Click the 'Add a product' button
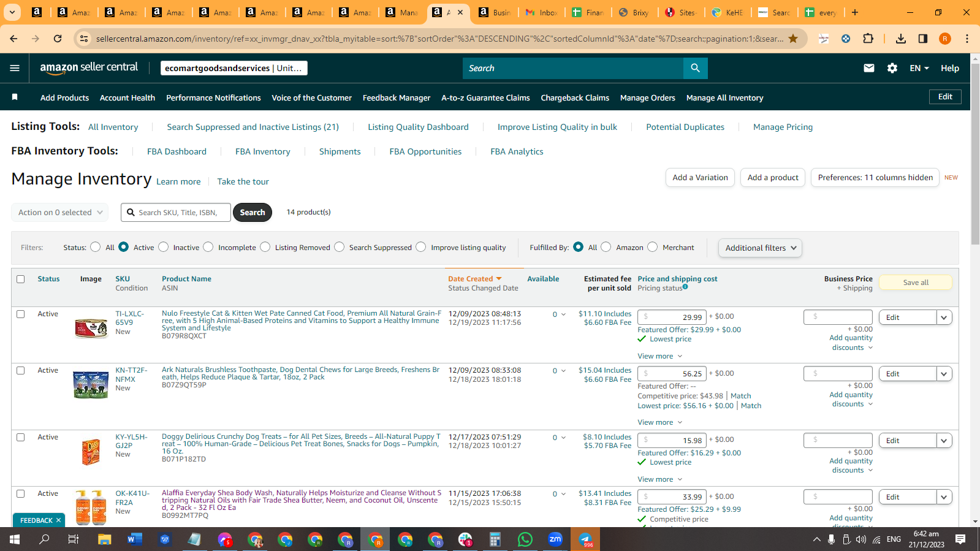 tap(773, 178)
